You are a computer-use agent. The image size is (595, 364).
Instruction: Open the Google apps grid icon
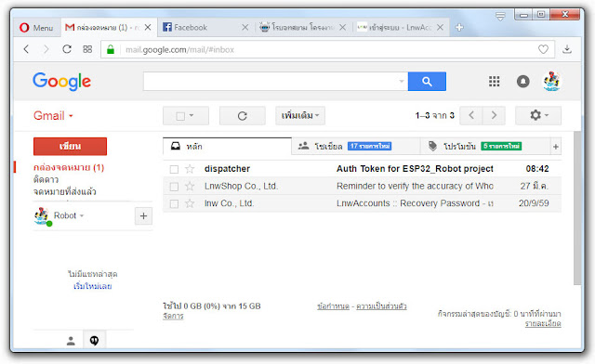pyautogui.click(x=494, y=81)
